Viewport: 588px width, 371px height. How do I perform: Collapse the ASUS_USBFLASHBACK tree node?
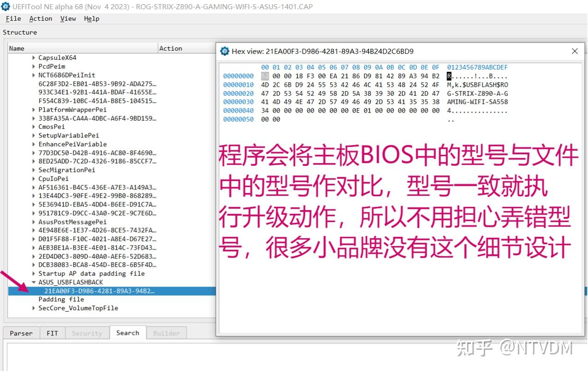[x=33, y=282]
